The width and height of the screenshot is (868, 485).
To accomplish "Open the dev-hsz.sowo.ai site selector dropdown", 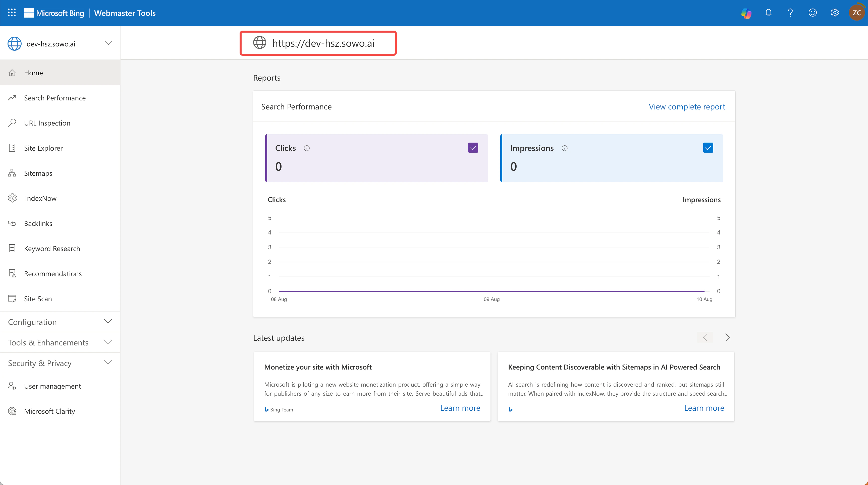I will click(108, 43).
